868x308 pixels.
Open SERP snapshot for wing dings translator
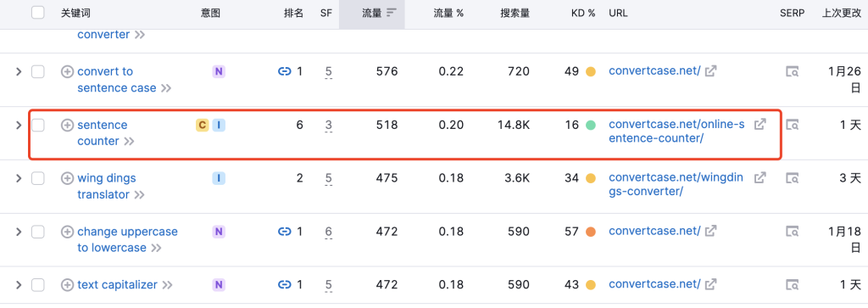pos(793,178)
